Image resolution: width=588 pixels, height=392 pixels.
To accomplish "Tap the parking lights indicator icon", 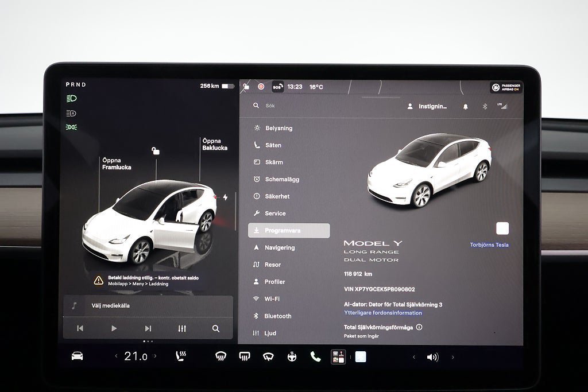I will click(71, 127).
